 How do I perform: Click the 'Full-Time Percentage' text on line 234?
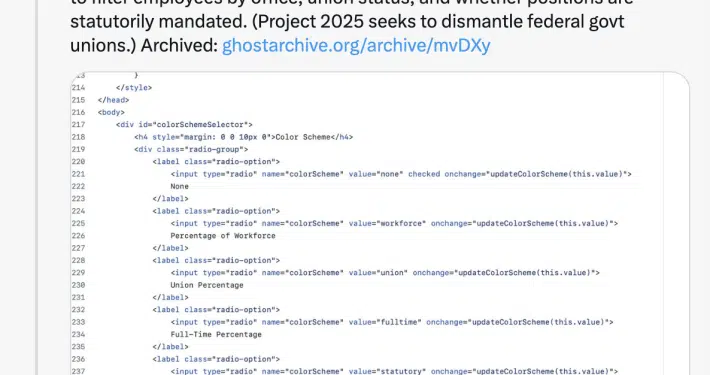click(216, 334)
